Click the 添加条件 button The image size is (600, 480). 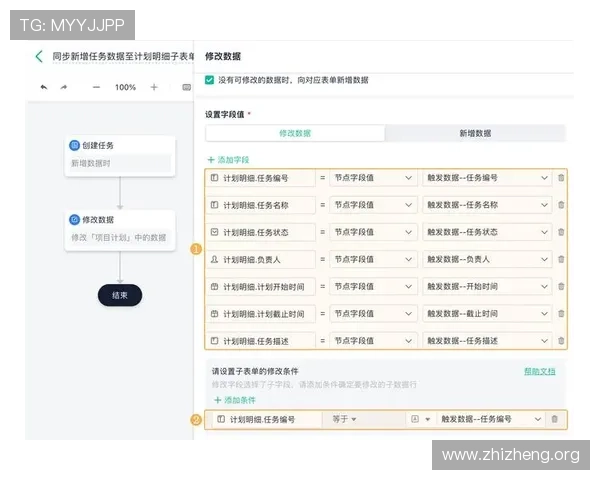(235, 400)
